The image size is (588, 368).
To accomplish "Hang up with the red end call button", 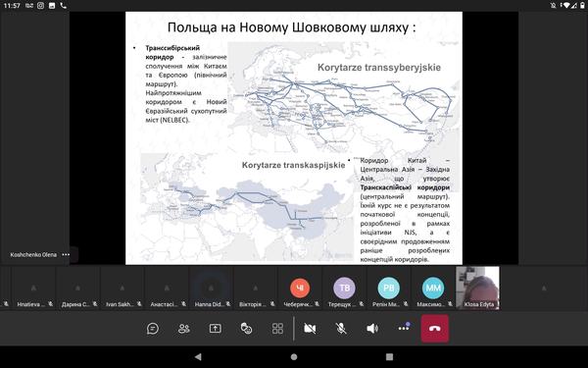I will [x=434, y=329].
